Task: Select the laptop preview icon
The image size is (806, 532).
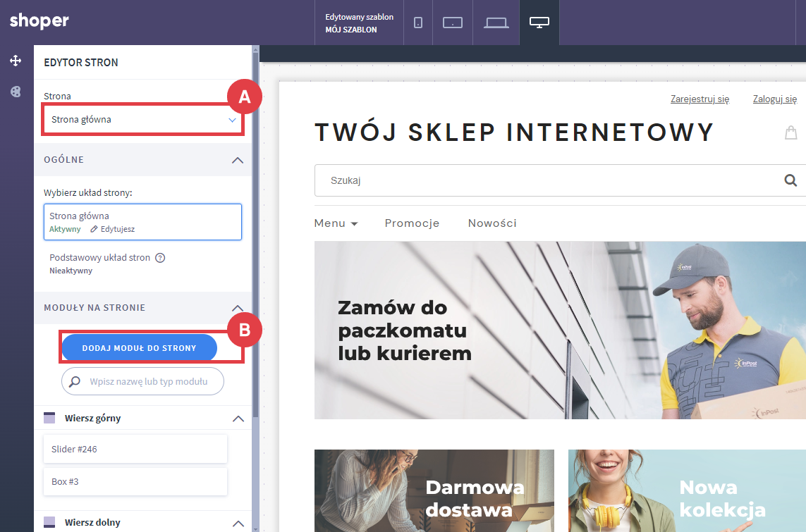Action: click(496, 23)
